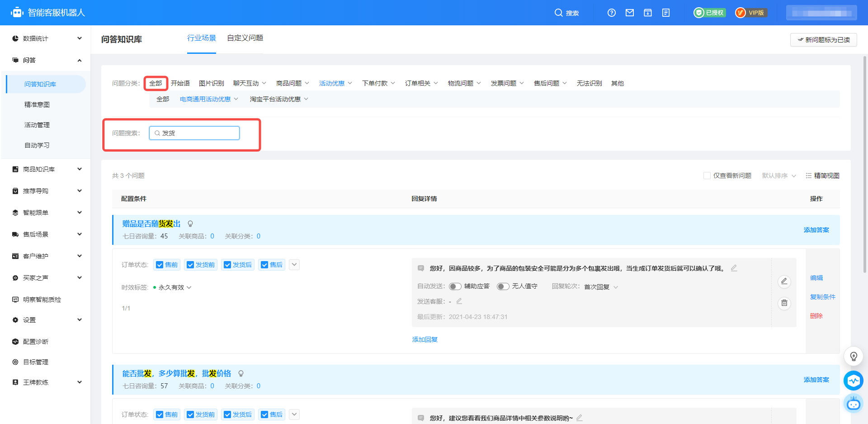Open floating lightbulb tips button
This screenshot has width=868, height=424.
854,357
